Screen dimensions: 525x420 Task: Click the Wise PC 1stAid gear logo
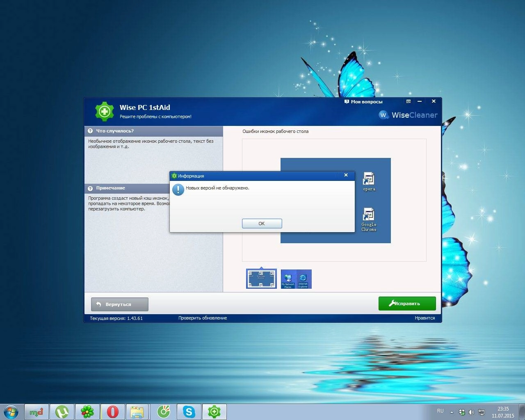click(x=105, y=111)
